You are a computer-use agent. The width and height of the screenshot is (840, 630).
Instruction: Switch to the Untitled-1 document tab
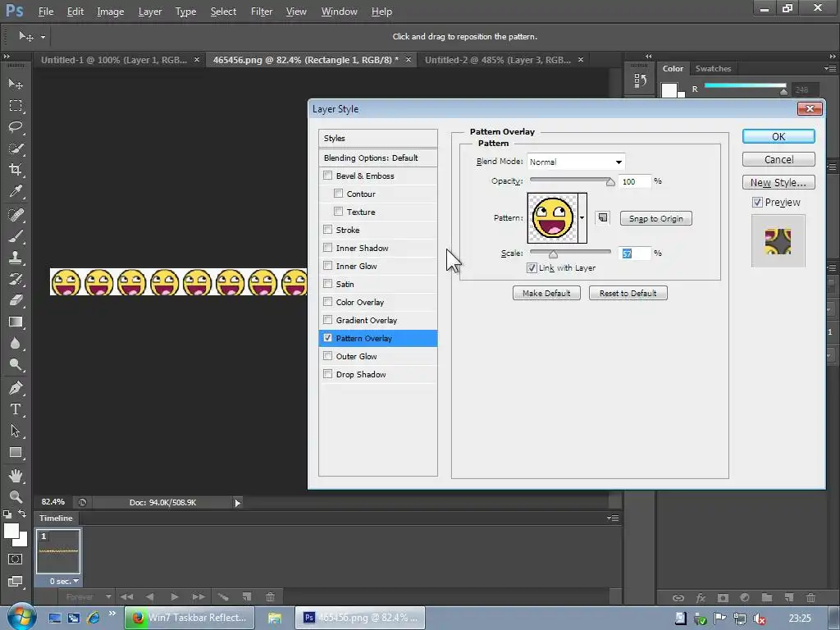114,60
